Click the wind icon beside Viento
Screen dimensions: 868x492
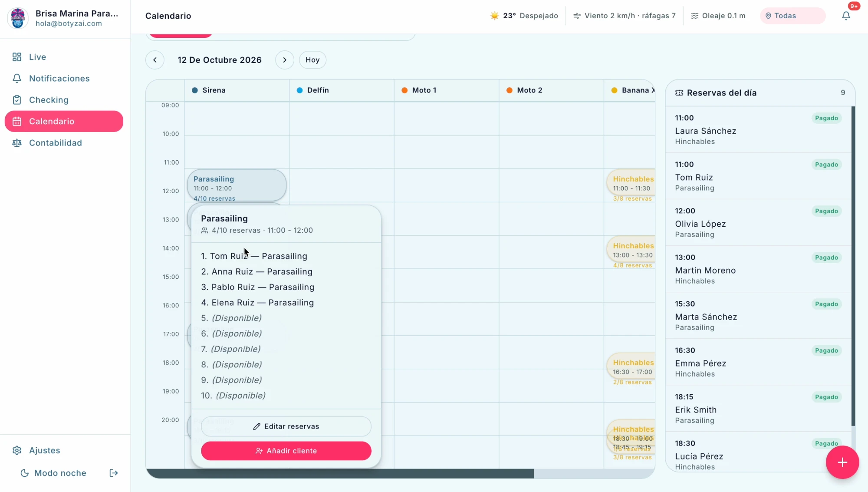pyautogui.click(x=577, y=16)
